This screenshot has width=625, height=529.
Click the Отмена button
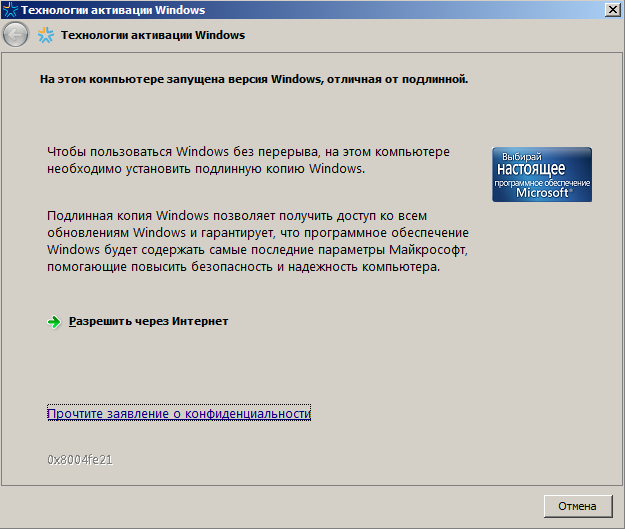pyautogui.click(x=578, y=506)
